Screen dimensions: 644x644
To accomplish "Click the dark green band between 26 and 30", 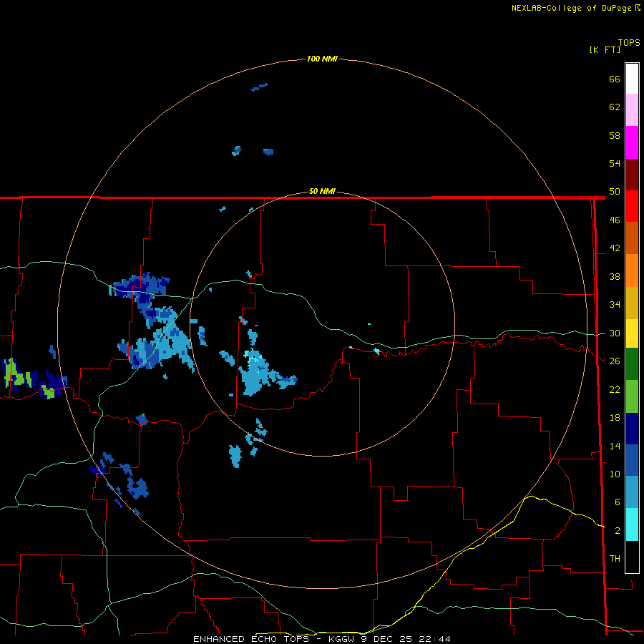I will point(632,364).
